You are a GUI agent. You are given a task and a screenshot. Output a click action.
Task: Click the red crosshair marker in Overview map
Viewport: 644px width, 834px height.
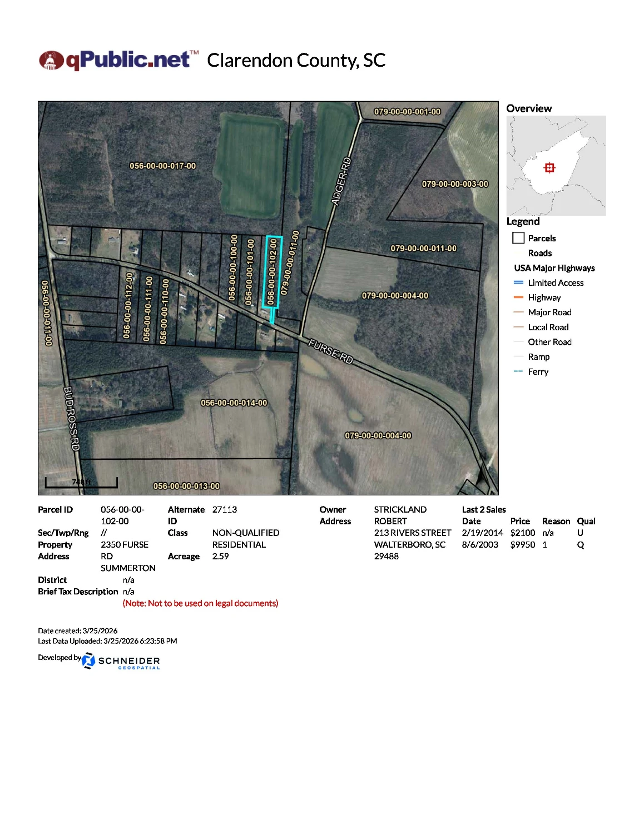click(x=549, y=167)
